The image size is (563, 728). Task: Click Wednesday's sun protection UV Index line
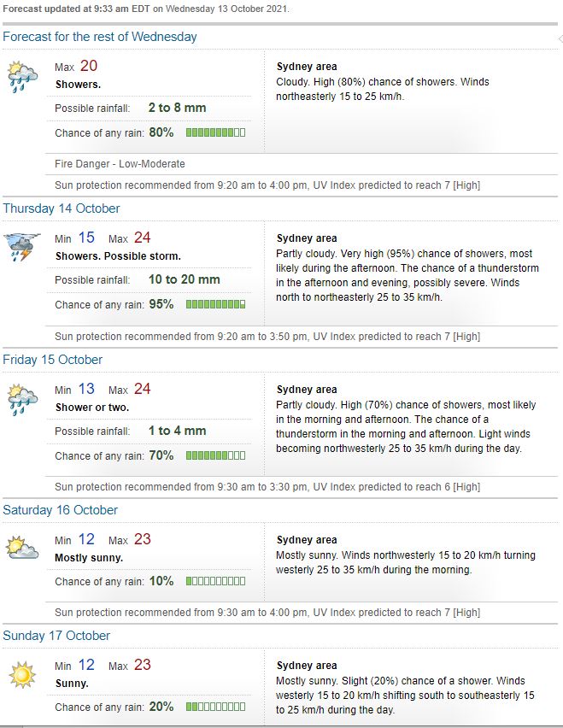(267, 185)
